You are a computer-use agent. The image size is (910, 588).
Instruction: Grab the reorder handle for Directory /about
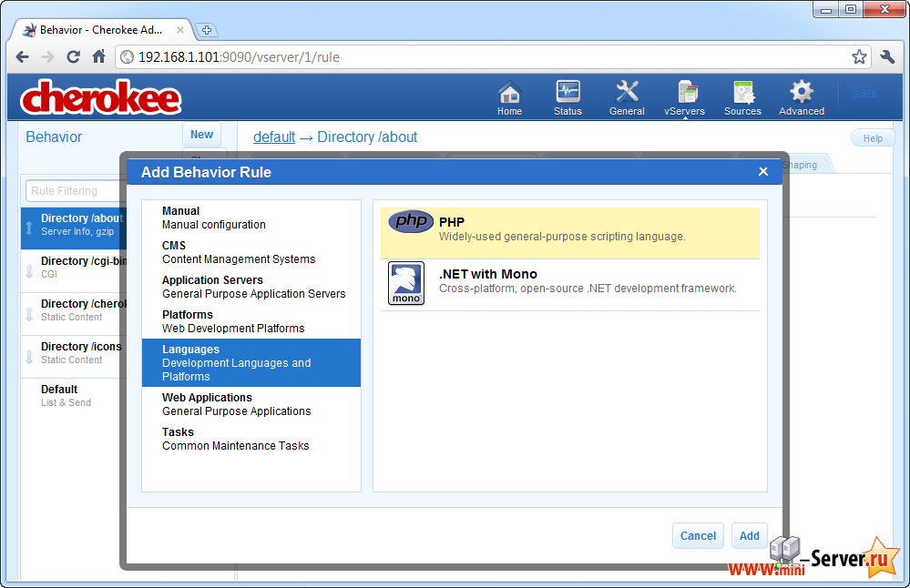pyautogui.click(x=29, y=228)
